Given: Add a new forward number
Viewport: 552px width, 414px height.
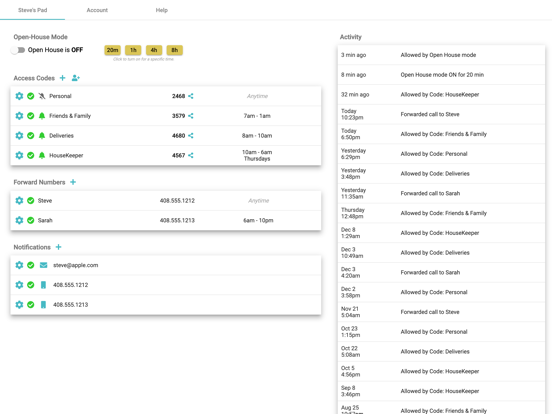Looking at the screenshot, I should [73, 182].
